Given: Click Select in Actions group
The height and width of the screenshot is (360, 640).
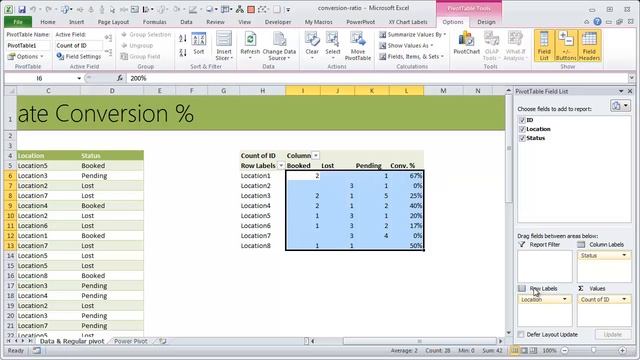Looking at the screenshot, I should 333,45.
